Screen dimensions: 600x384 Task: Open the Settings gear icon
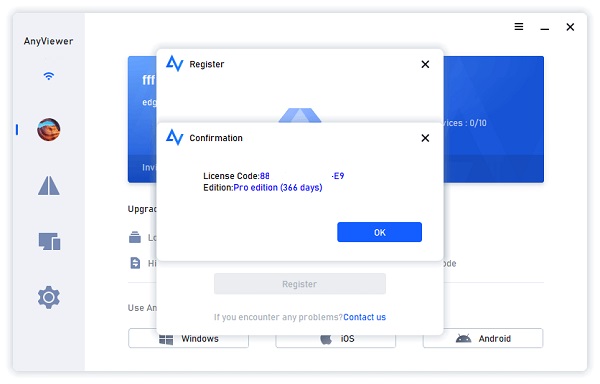(x=49, y=297)
